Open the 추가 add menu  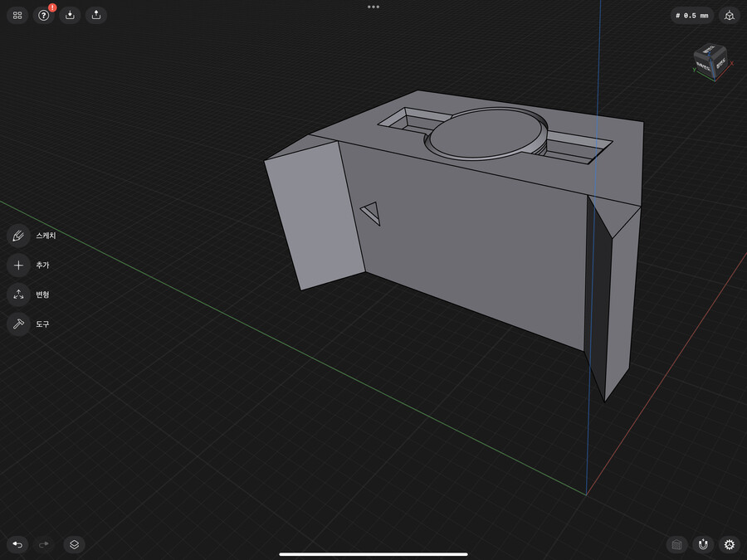pos(18,265)
